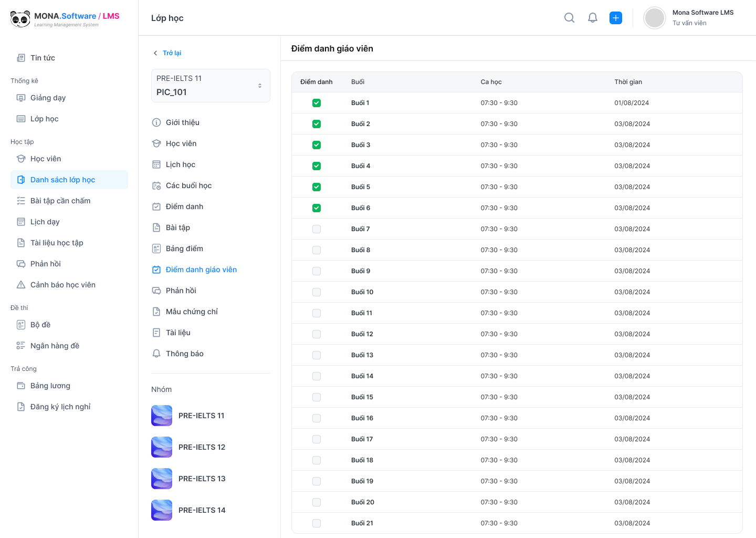Screen dimensions: 756x538
Task: Click the Cảnh báo học viên warning icon
Action: pyautogui.click(x=21, y=285)
